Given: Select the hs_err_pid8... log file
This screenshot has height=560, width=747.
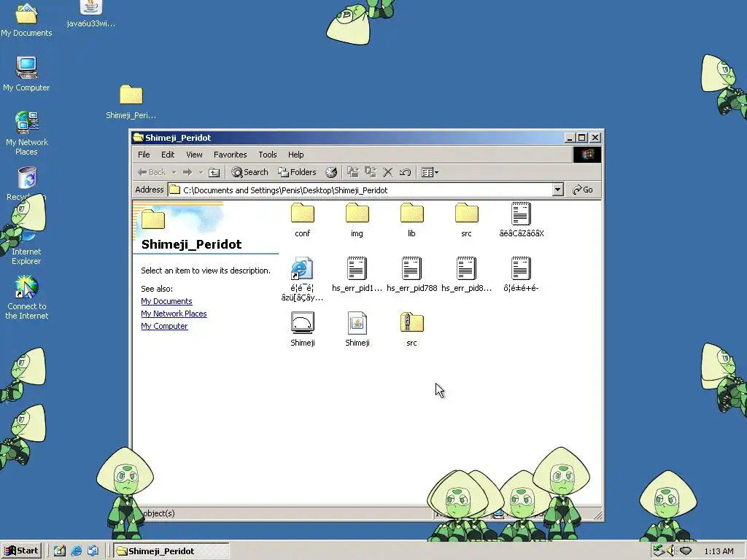Looking at the screenshot, I should tap(466, 274).
